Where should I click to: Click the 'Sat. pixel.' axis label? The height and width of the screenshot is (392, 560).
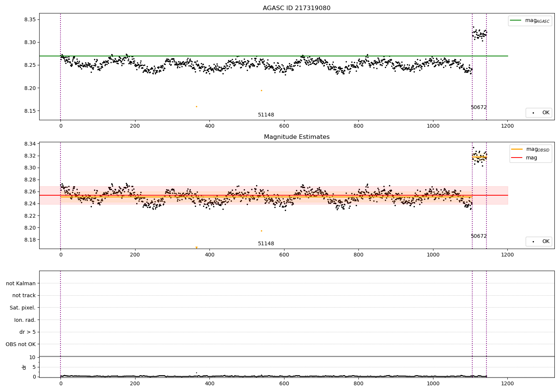point(23,308)
